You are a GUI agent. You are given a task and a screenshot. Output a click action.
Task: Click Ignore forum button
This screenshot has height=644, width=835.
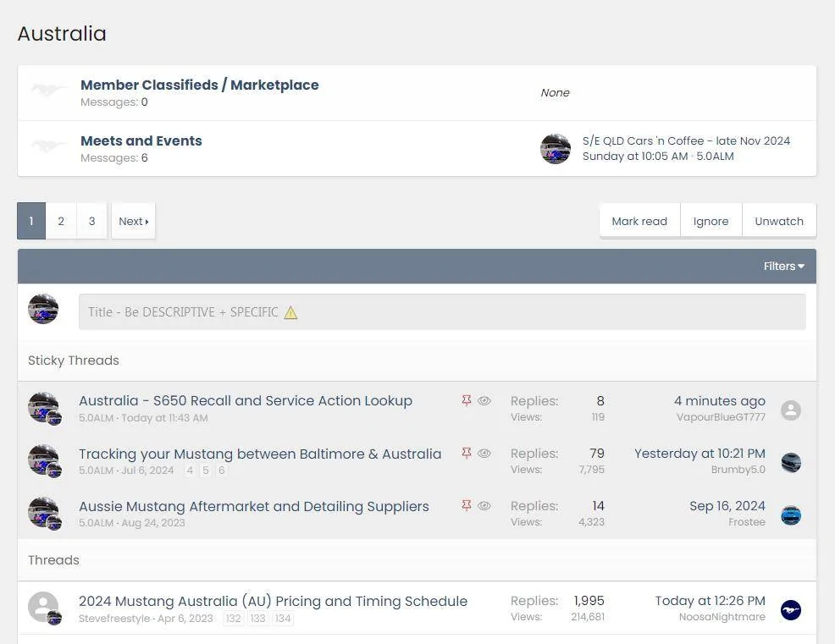point(711,221)
